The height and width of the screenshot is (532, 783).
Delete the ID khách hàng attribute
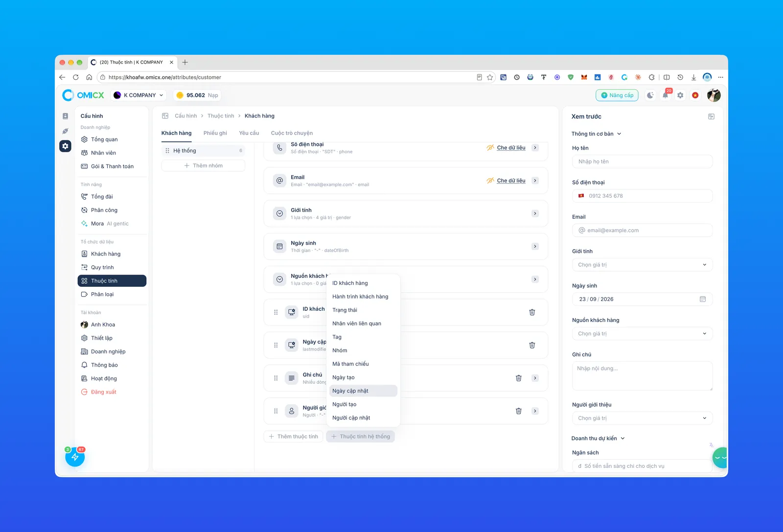(532, 312)
